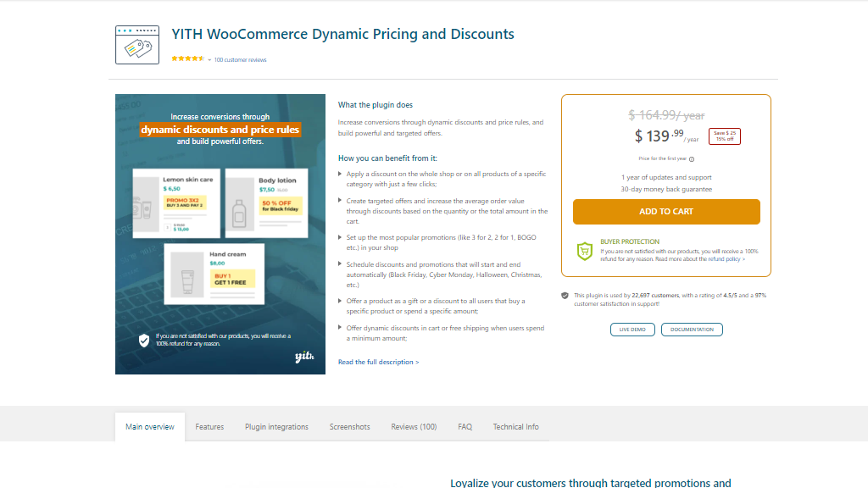The width and height of the screenshot is (868, 488).
Task: Click the Save $25 15% off badge
Action: 725,136
